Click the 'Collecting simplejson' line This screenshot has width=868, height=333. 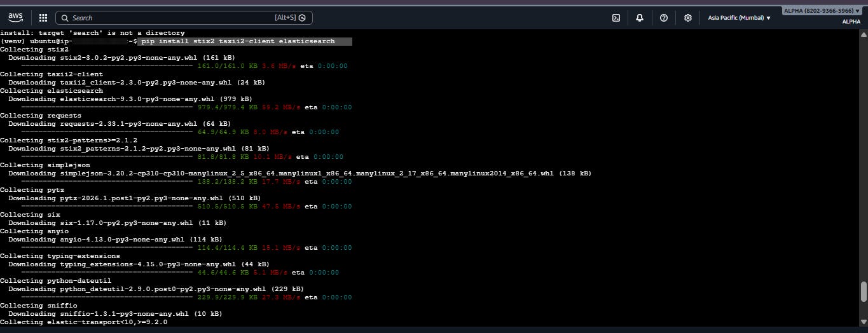pyautogui.click(x=45, y=165)
